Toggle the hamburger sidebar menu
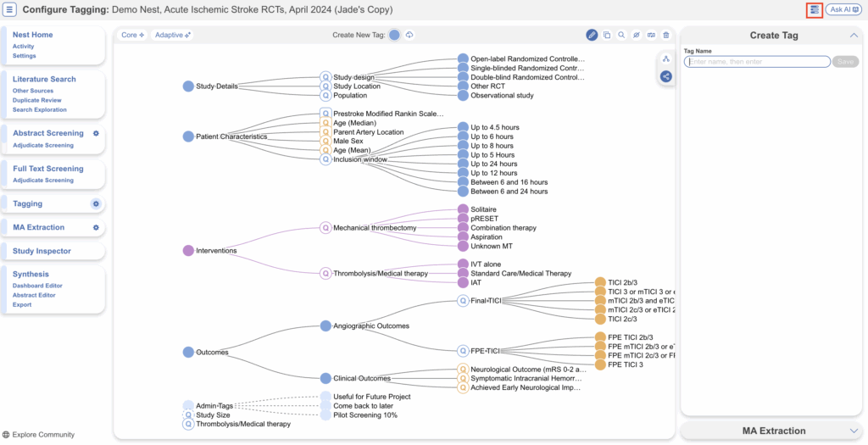This screenshot has height=445, width=868. [x=11, y=9]
